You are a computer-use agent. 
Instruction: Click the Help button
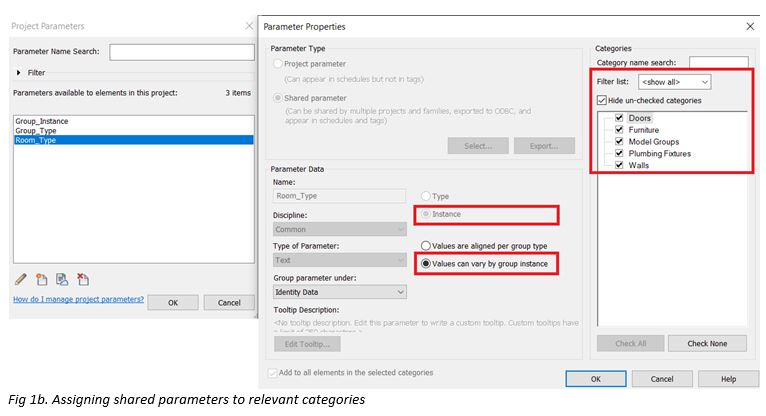(728, 379)
